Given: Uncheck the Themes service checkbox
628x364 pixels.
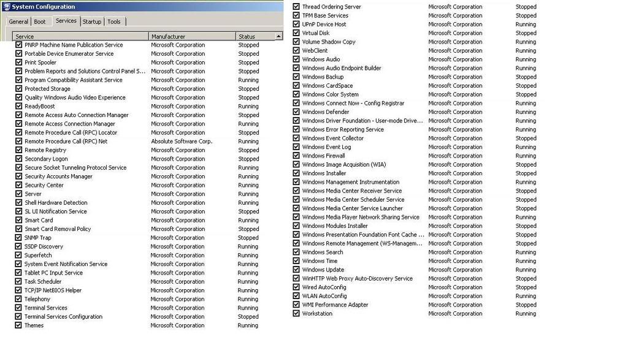Looking at the screenshot, I should tap(18, 325).
